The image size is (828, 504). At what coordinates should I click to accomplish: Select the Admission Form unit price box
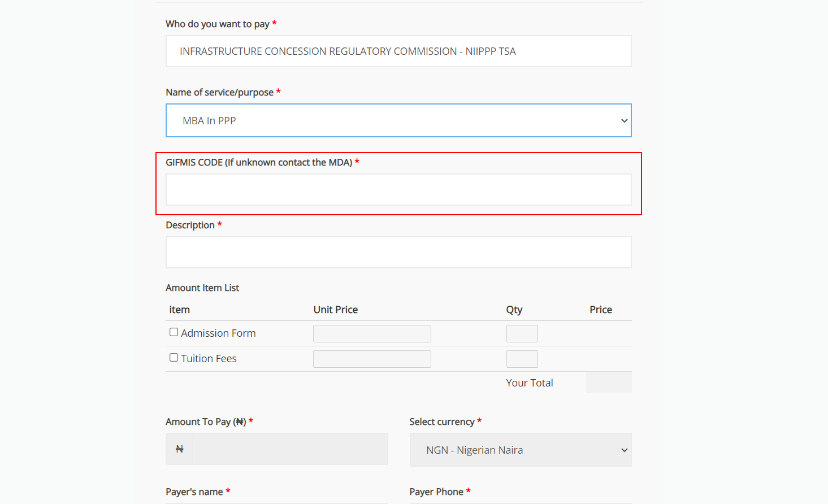point(372,334)
